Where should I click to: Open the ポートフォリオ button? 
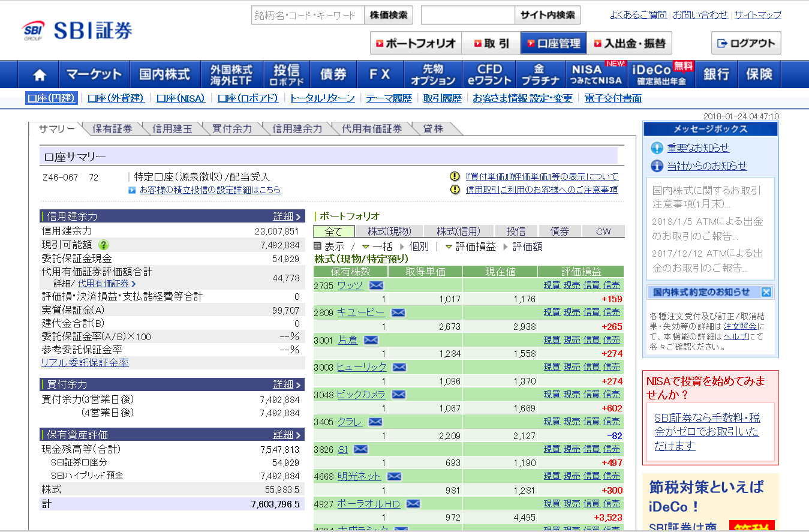[x=416, y=43]
